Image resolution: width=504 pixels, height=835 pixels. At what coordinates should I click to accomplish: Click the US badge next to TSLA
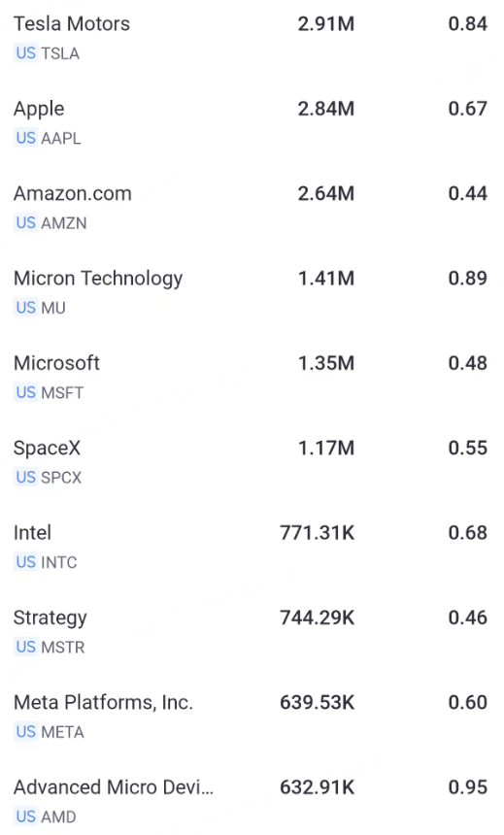25,53
